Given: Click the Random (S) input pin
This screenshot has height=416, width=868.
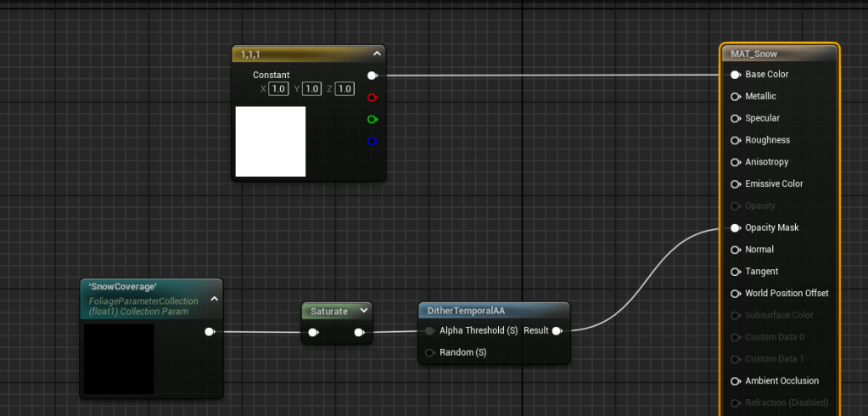Looking at the screenshot, I should pyautogui.click(x=430, y=352).
